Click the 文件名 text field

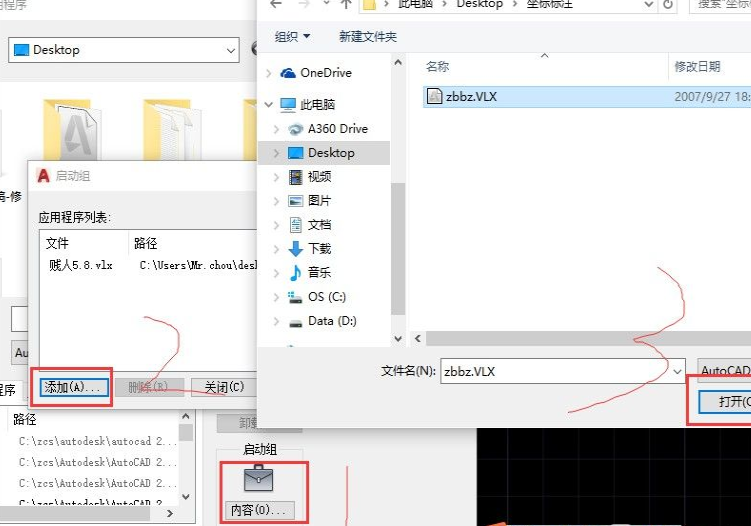pyautogui.click(x=550, y=371)
